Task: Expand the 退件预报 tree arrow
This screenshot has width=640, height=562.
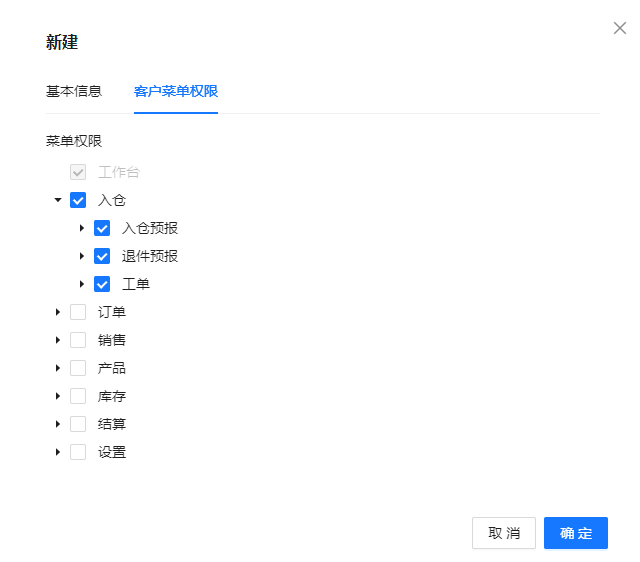Action: click(82, 256)
